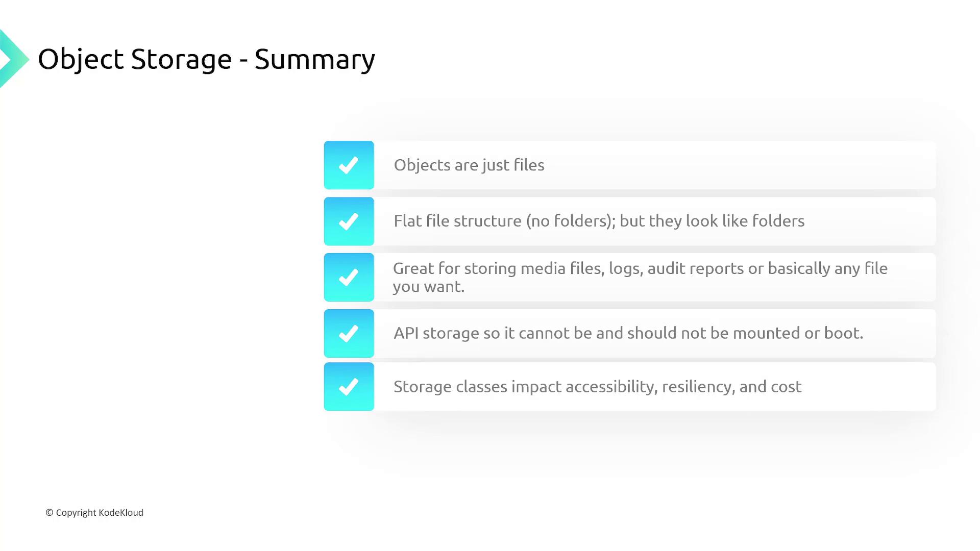Click the word 'KodeKloud' in the footer
The image size is (980, 551).
[121, 513]
